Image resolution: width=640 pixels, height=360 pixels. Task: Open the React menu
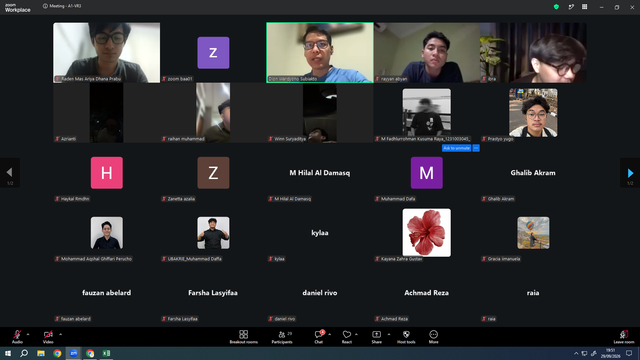tap(347, 337)
